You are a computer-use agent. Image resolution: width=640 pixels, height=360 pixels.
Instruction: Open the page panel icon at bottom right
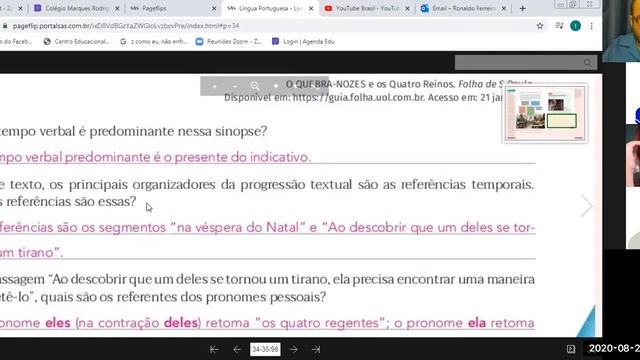click(571, 349)
